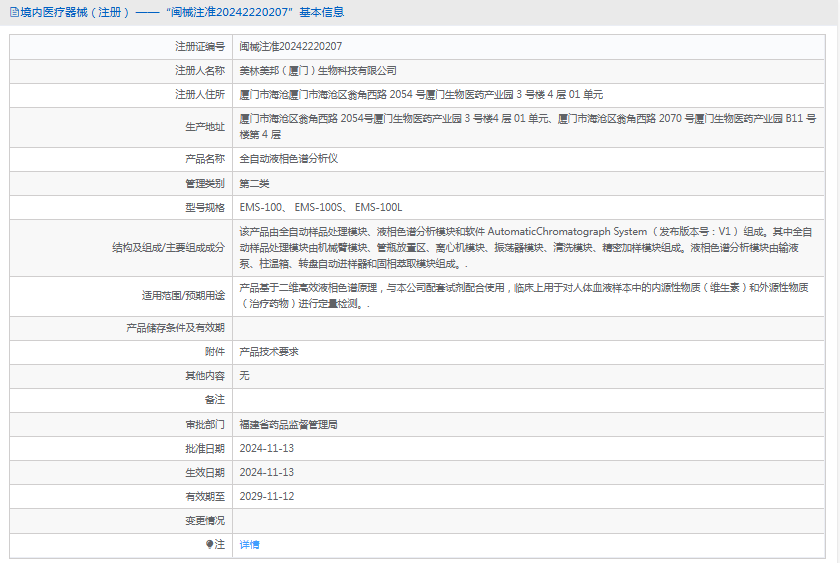Select the 2024-11-13 value in 批准日期 row
The image size is (840, 563).
[267, 449]
